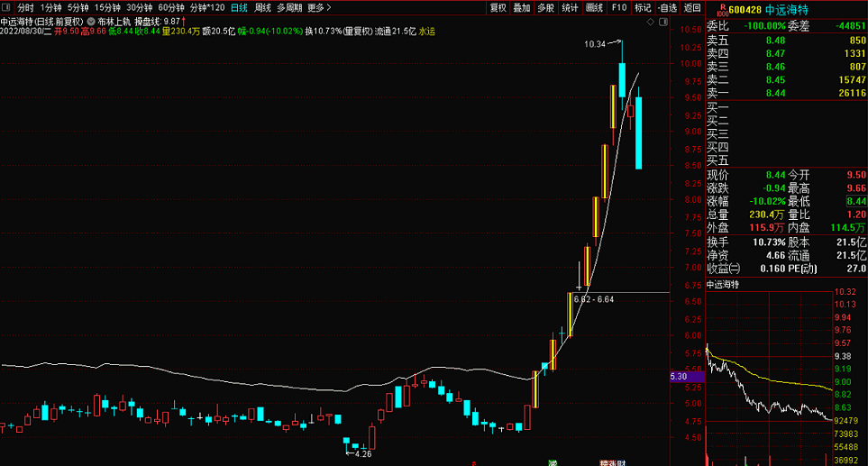The image size is (868, 466).
Task: Select the 1分钟 period tab
Action: (51, 8)
